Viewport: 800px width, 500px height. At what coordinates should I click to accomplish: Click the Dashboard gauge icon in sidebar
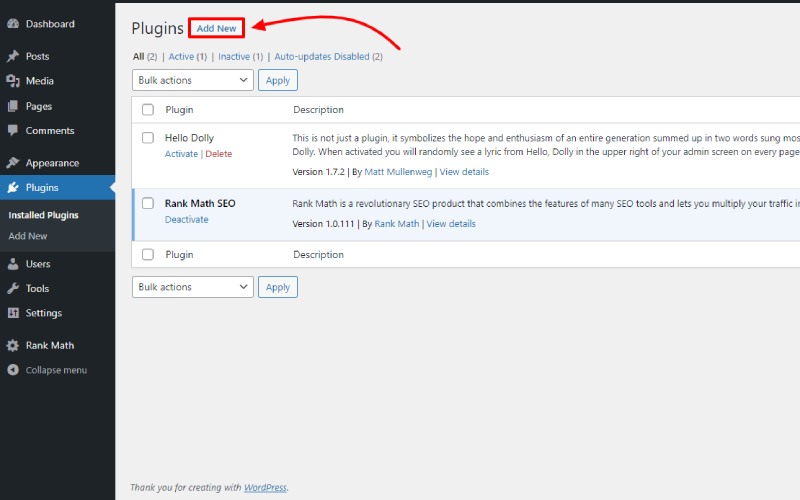pos(13,24)
